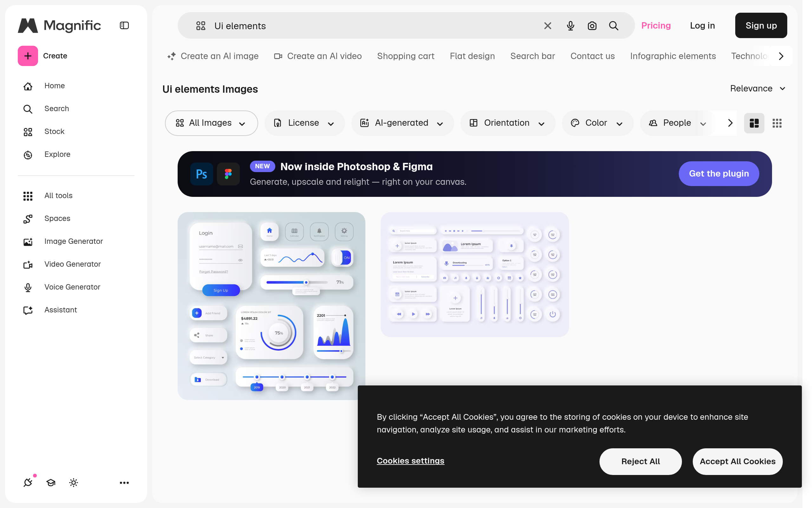The height and width of the screenshot is (508, 812).
Task: Open the three-dots more menu
Action: [124, 483]
